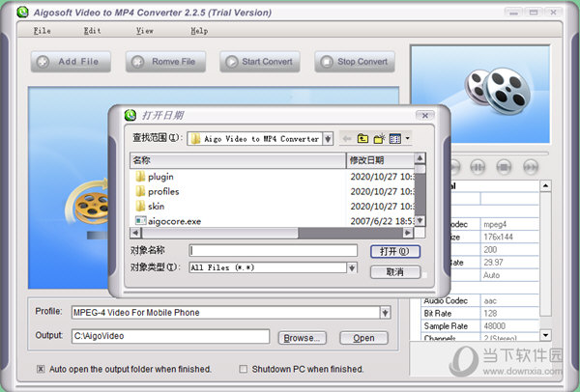The width and height of the screenshot is (580, 392).
Task: Click the 打开 button in dialog
Action: 395,252
